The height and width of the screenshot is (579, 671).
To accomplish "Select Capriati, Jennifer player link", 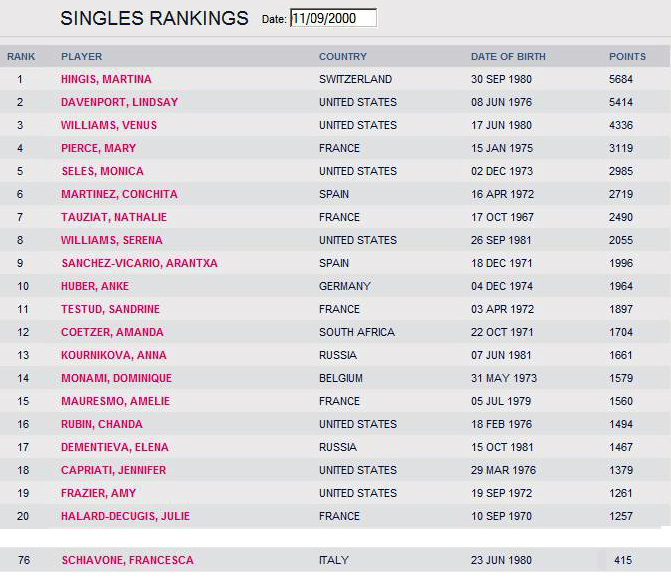I will click(x=114, y=470).
